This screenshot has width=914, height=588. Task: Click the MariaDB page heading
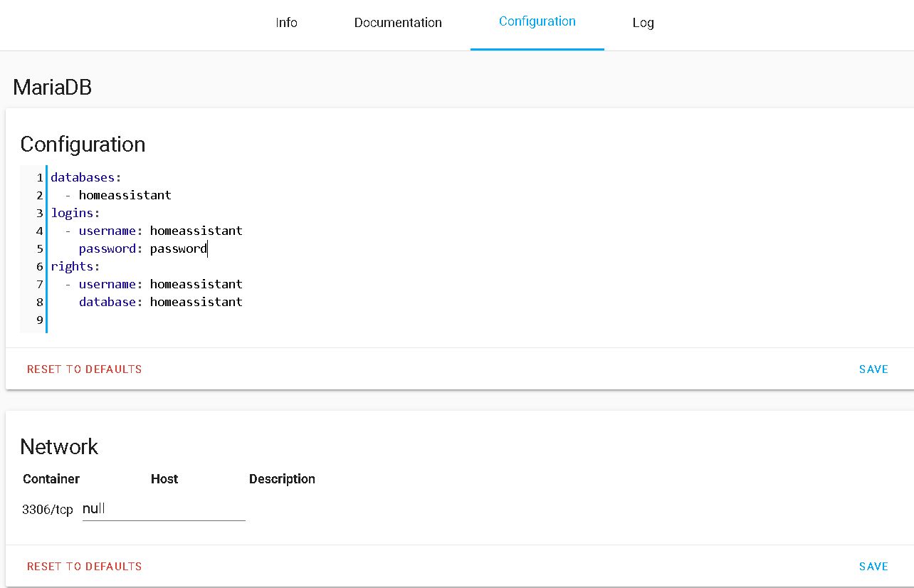[x=52, y=87]
